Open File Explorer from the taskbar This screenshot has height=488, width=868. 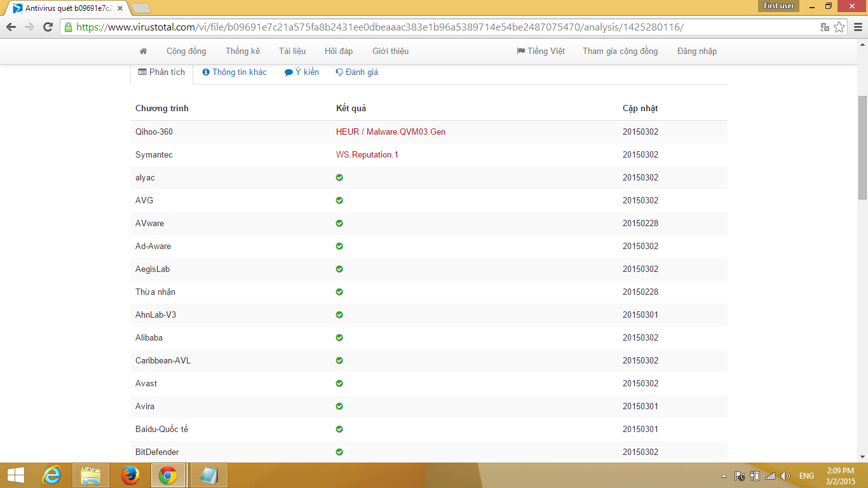click(91, 475)
